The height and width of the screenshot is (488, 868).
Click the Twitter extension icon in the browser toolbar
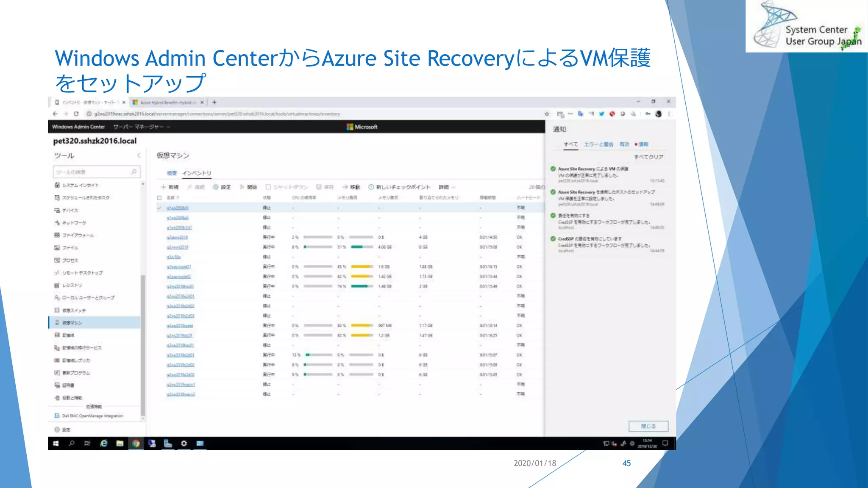click(601, 114)
